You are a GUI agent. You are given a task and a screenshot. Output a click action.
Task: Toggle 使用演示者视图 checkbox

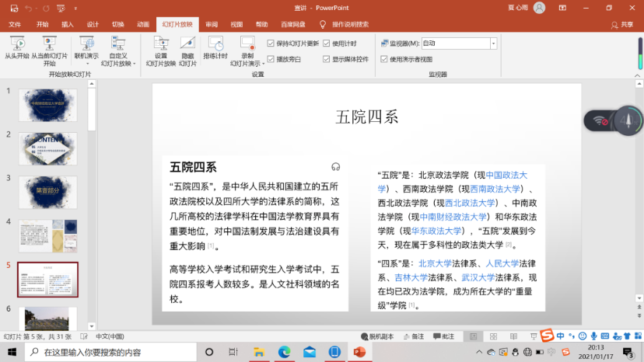point(384,59)
